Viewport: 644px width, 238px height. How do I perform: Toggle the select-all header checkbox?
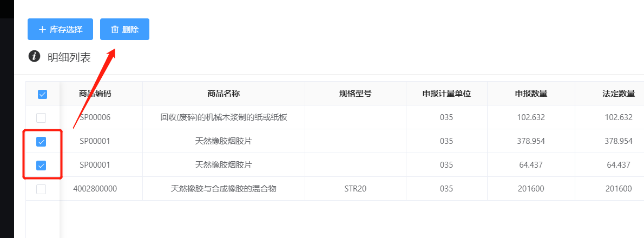click(x=42, y=94)
